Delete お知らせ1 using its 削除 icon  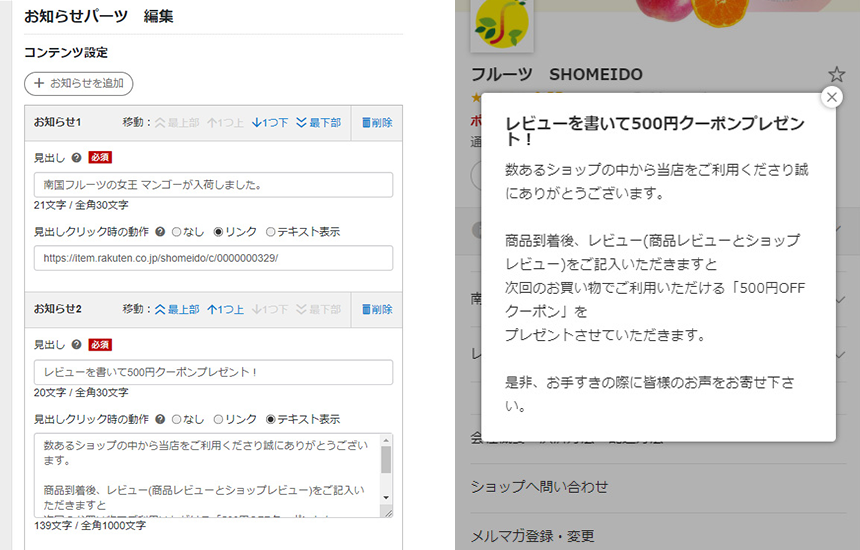(377, 123)
